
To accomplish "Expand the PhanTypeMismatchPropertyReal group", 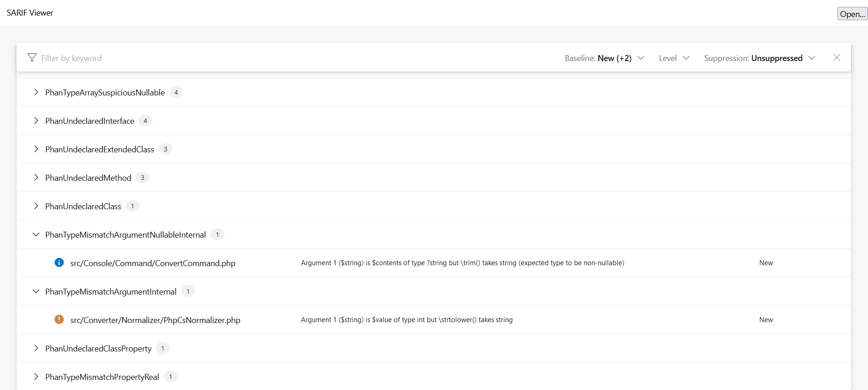I will click(36, 377).
